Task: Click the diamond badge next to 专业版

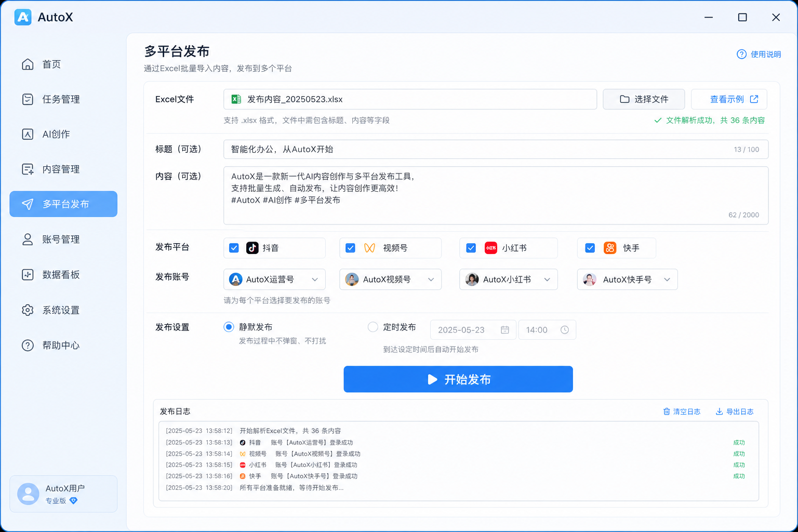Action: [x=73, y=501]
